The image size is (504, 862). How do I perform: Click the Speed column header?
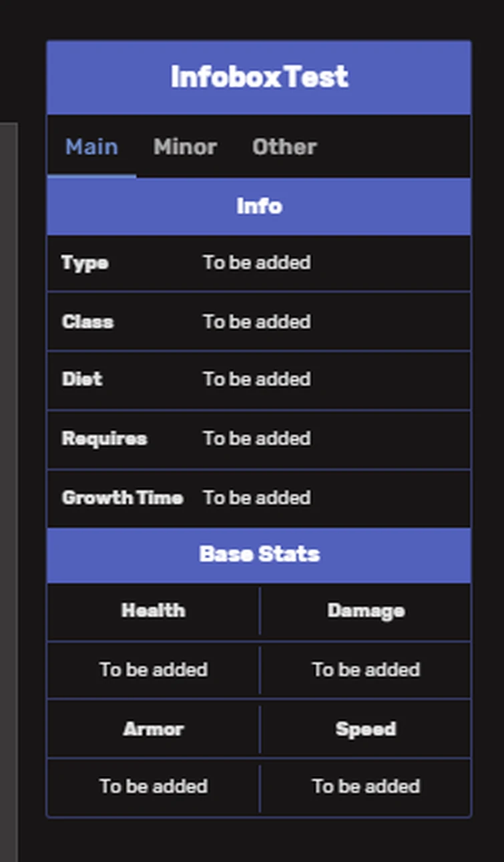tap(366, 729)
